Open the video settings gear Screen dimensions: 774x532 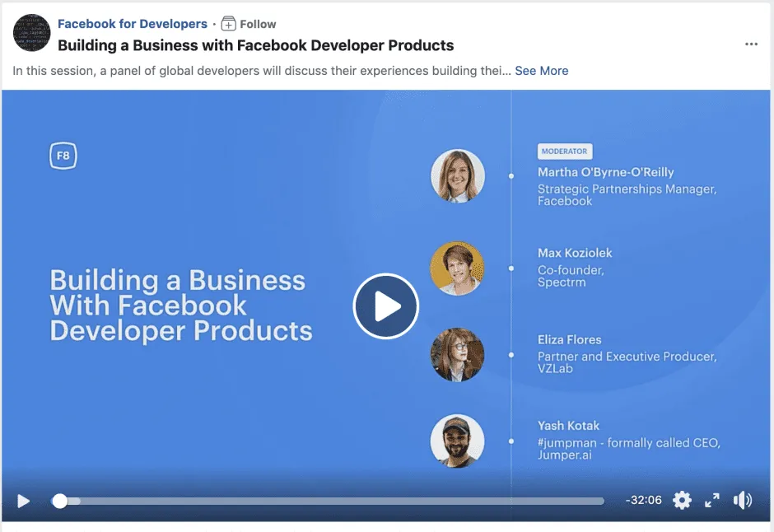click(682, 501)
